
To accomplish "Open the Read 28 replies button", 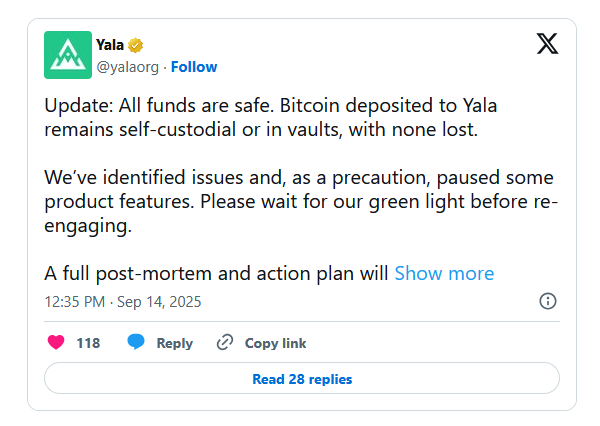I will (x=302, y=378).
